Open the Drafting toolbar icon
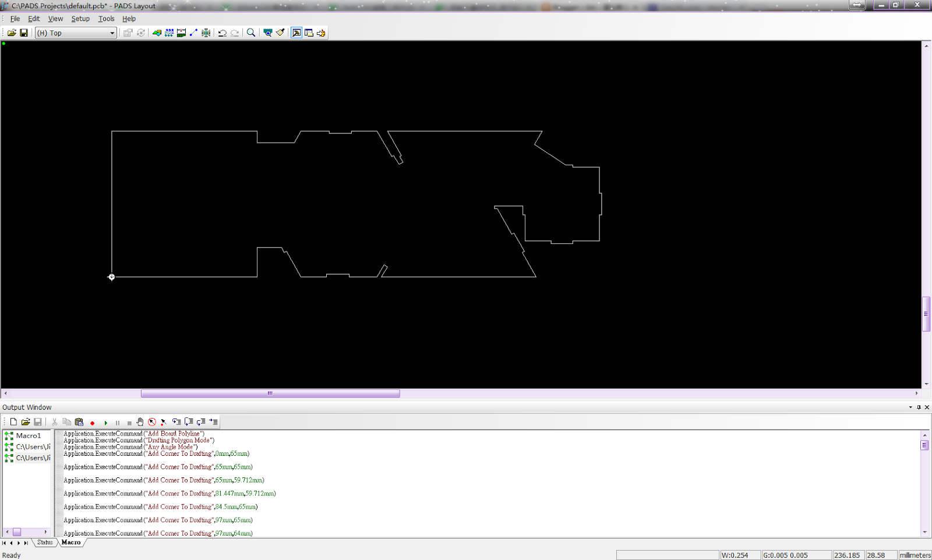932x560 pixels. [157, 33]
